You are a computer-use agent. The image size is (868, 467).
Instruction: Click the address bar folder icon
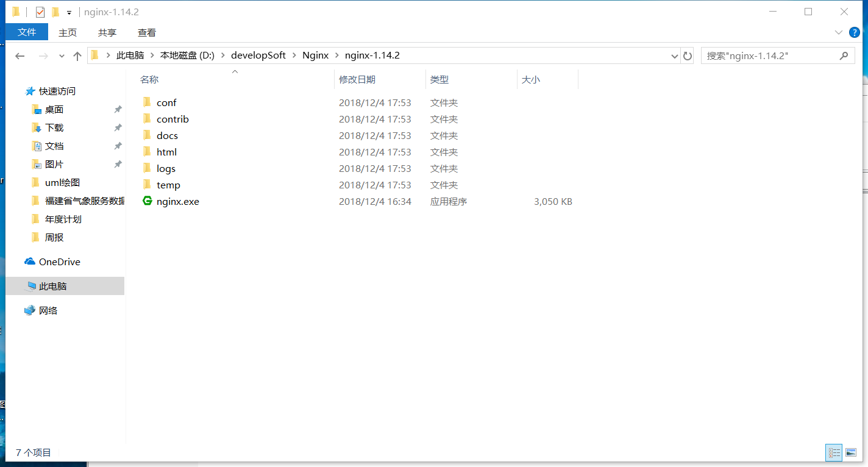pos(94,55)
